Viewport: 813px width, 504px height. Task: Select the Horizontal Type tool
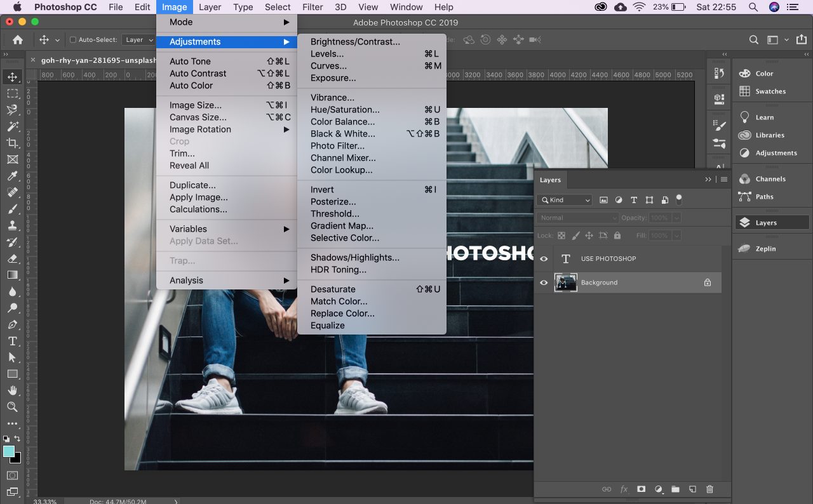12,341
